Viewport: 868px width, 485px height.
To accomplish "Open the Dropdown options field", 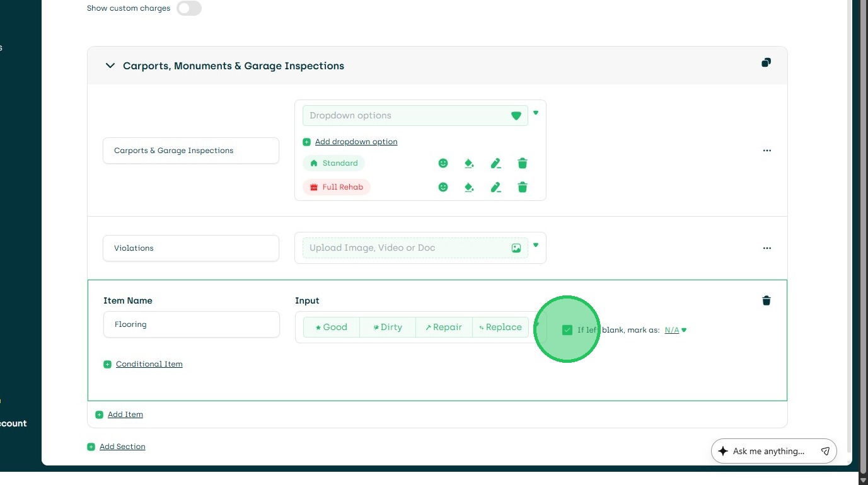I will point(415,116).
